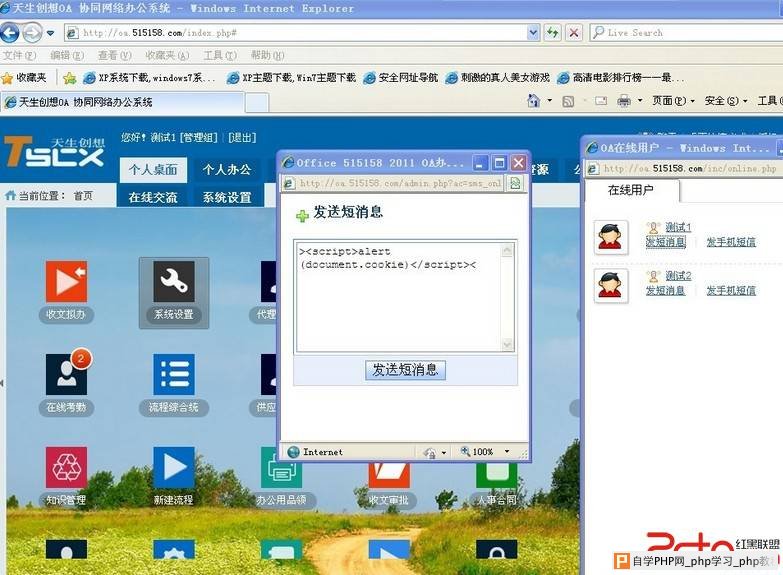Image resolution: width=783 pixels, height=575 pixels.
Task: Click the IE stop loading button
Action: click(574, 33)
